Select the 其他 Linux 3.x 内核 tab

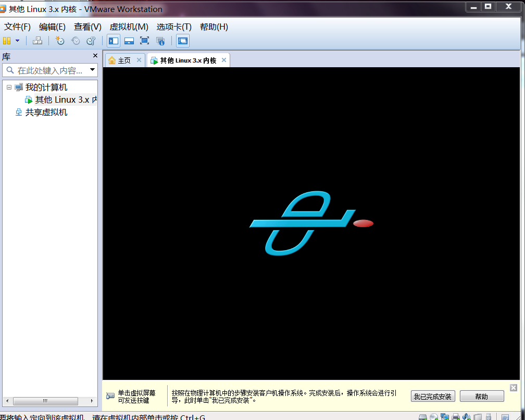click(x=188, y=60)
